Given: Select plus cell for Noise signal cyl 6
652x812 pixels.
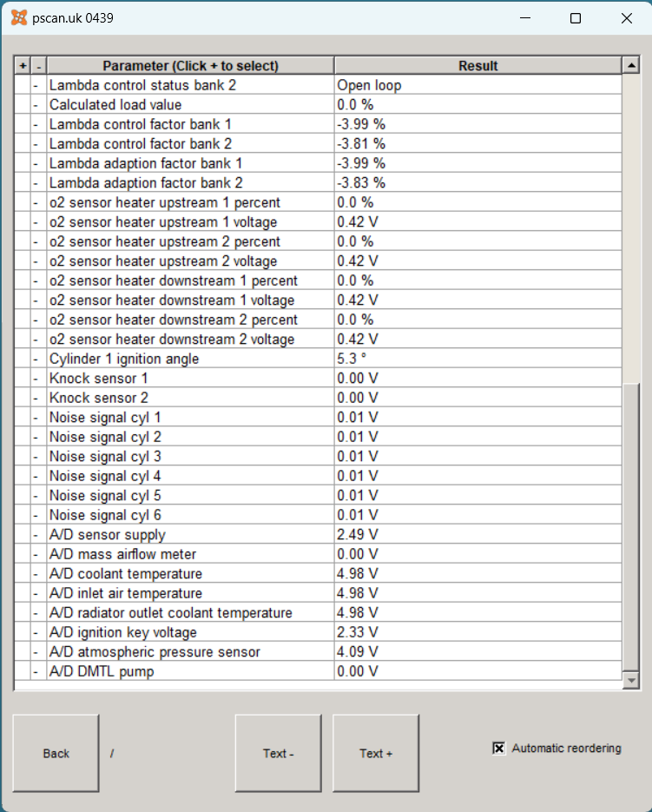Looking at the screenshot, I should (23, 515).
